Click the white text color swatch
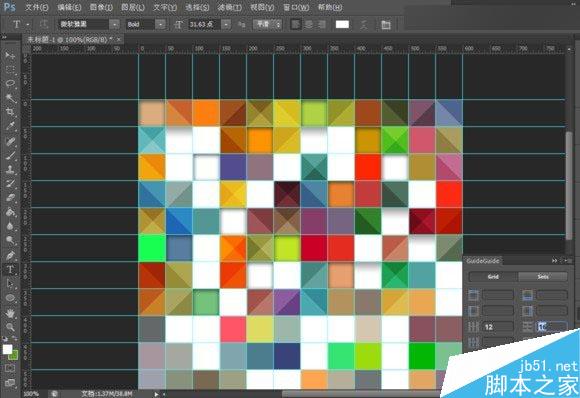580x398 pixels. (342, 24)
